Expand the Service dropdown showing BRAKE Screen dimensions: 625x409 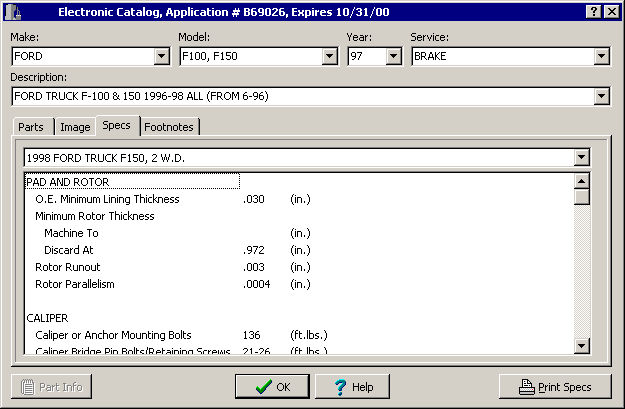601,57
